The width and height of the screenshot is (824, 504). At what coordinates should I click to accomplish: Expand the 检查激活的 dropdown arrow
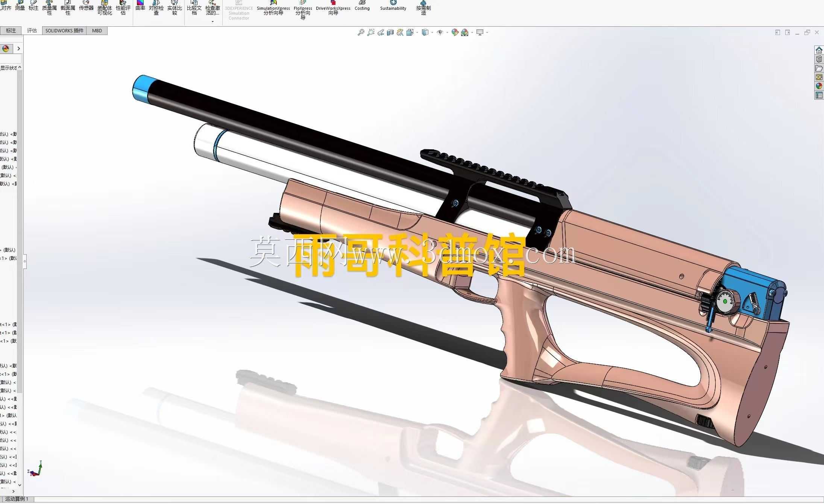click(x=212, y=21)
